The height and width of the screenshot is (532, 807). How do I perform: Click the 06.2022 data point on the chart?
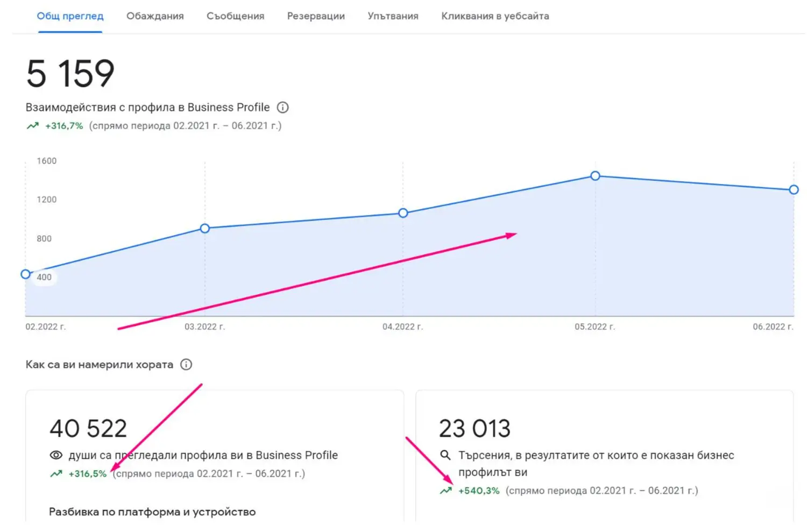[x=794, y=189]
